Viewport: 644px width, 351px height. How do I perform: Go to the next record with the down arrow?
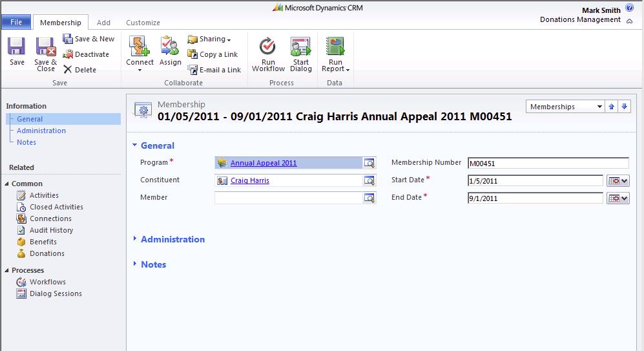[624, 107]
